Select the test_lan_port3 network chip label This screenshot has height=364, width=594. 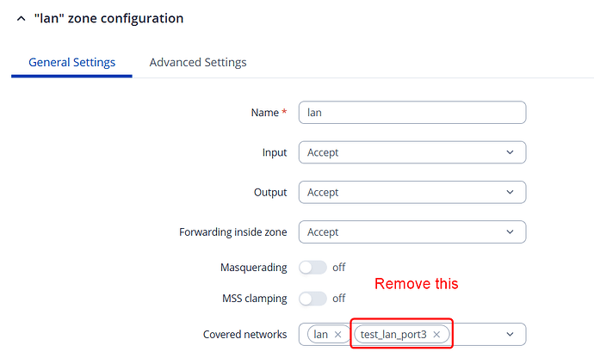click(x=393, y=334)
